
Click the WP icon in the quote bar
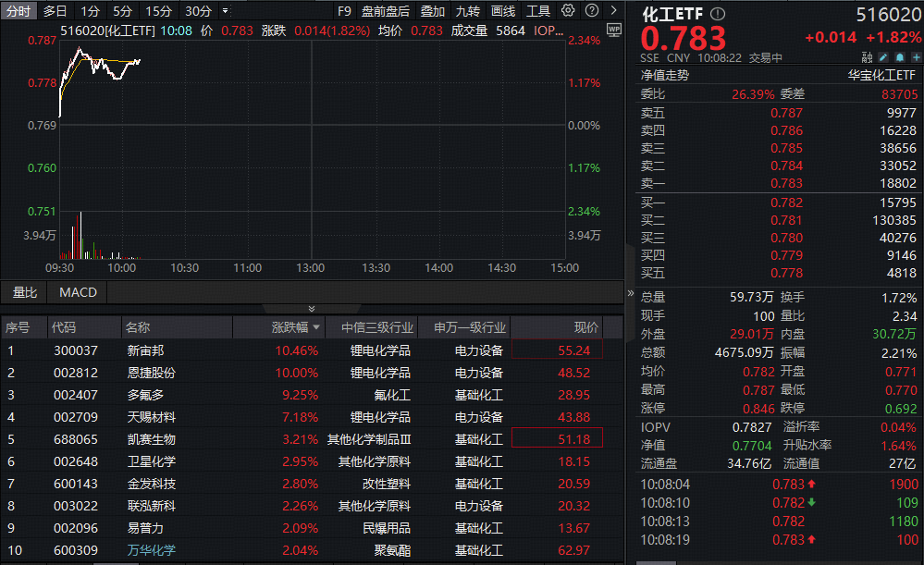click(613, 29)
